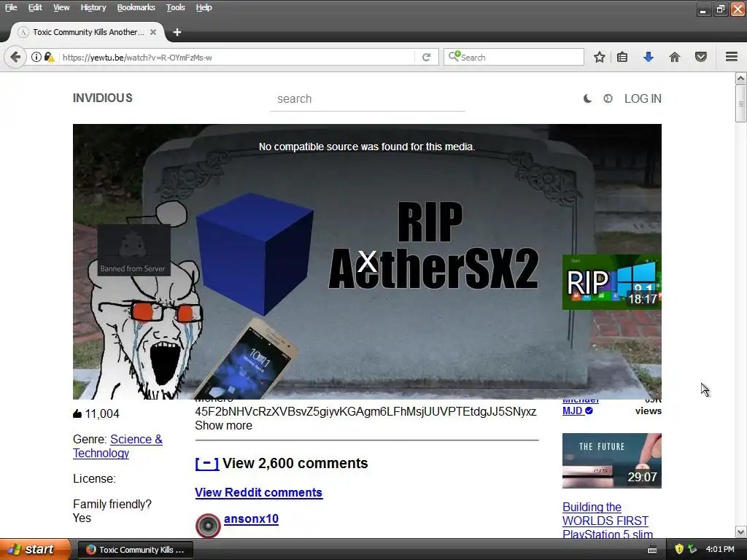Open the Bookmarks menu

(x=136, y=7)
